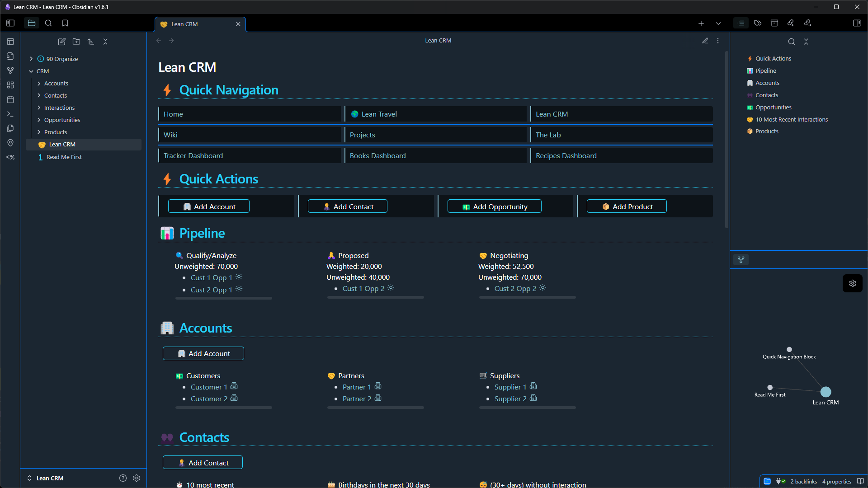
Task: Open the canvas ribbon icon
Action: pos(10,85)
